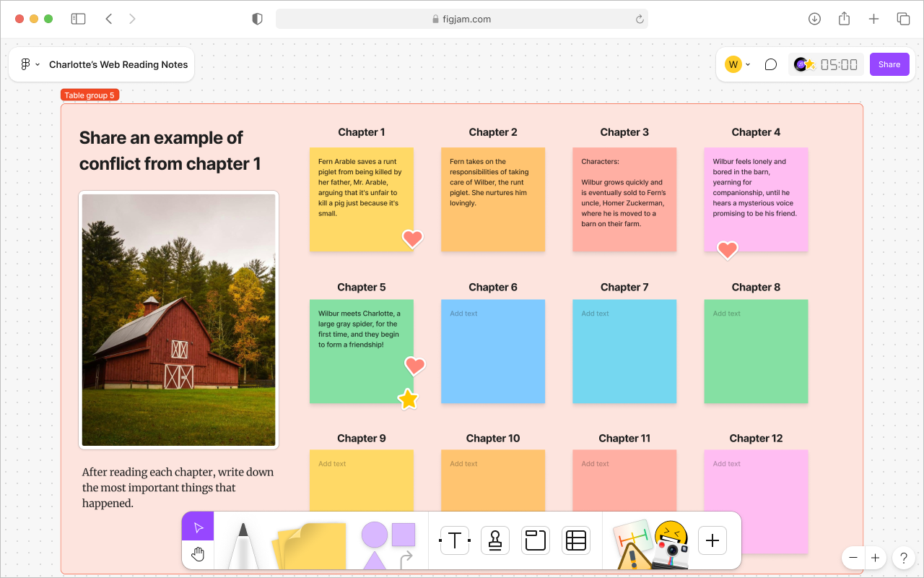Open the Charlotte's Web Reading Notes file menu
Viewport: 924px width, 578px height.
pos(118,64)
